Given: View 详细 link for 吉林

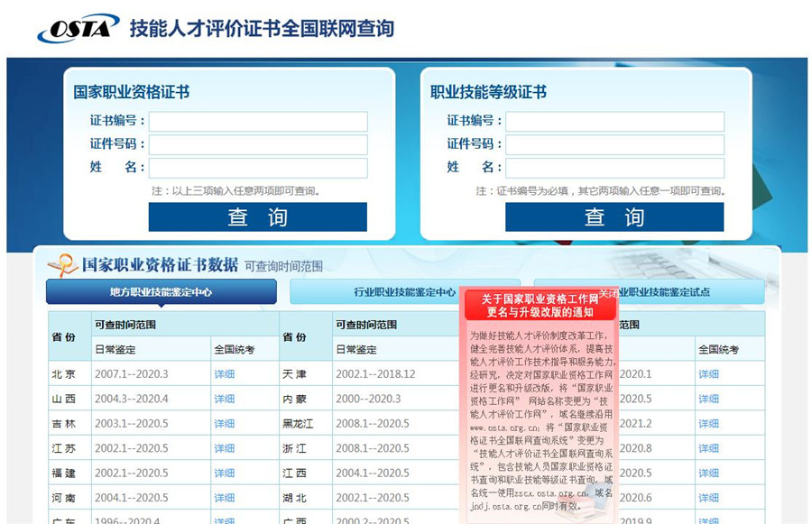Looking at the screenshot, I should pyautogui.click(x=224, y=424).
